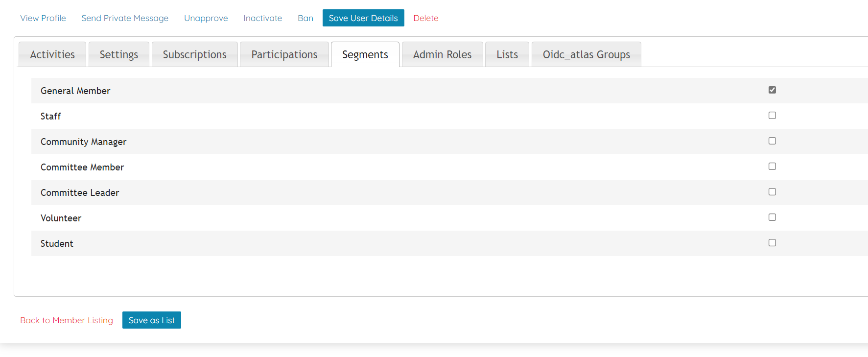
Task: Open Send Private Message
Action: click(125, 18)
